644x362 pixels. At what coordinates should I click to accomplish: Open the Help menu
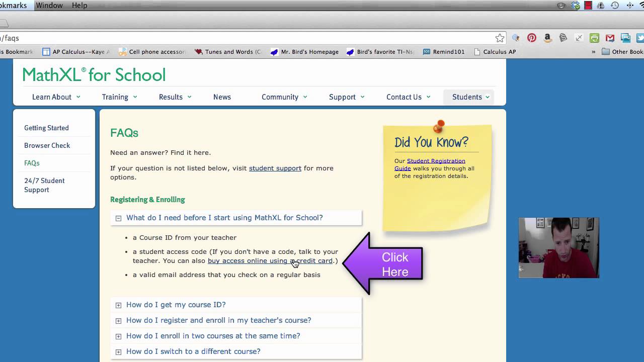[x=79, y=6]
